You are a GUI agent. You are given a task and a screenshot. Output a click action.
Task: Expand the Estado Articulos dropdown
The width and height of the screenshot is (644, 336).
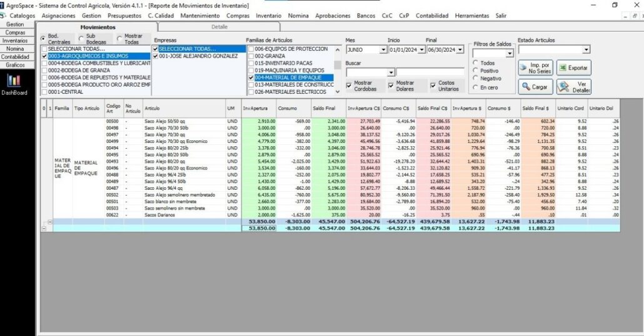point(585,50)
